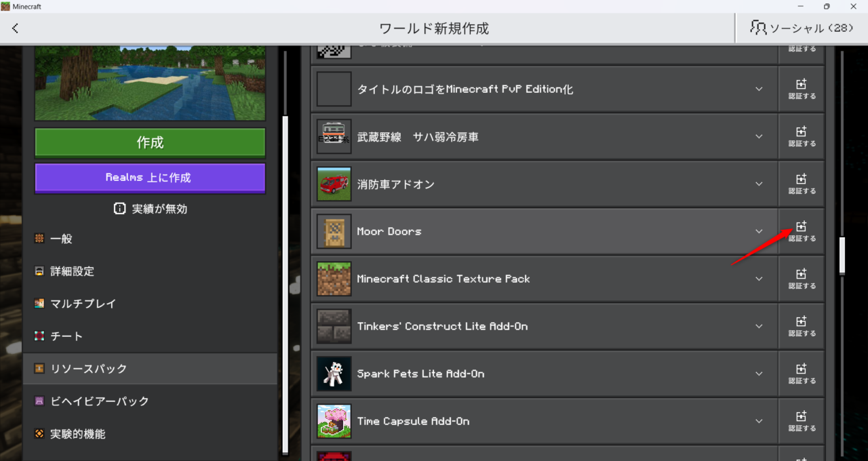Click the リソースパック tab icon
This screenshot has height=461, width=868.
39,369
